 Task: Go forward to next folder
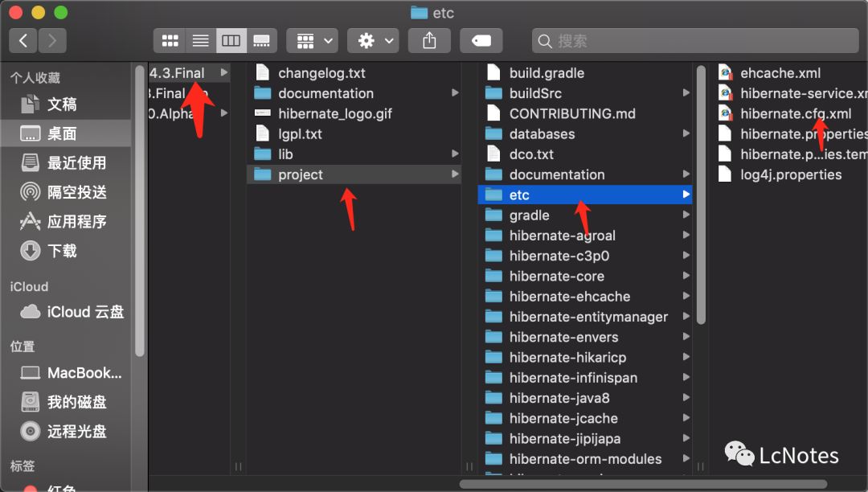tap(52, 40)
